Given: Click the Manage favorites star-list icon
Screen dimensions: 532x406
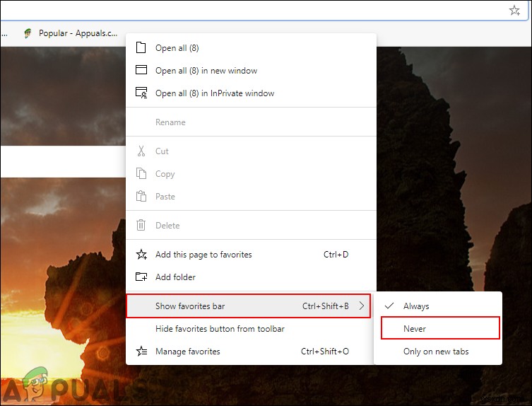Looking at the screenshot, I should pos(141,351).
